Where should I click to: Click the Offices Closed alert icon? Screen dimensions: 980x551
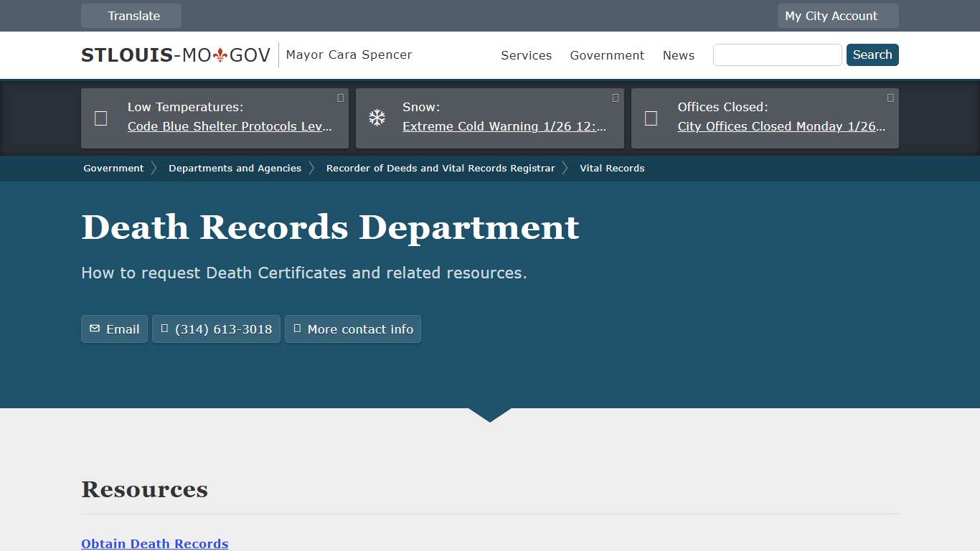[651, 117]
